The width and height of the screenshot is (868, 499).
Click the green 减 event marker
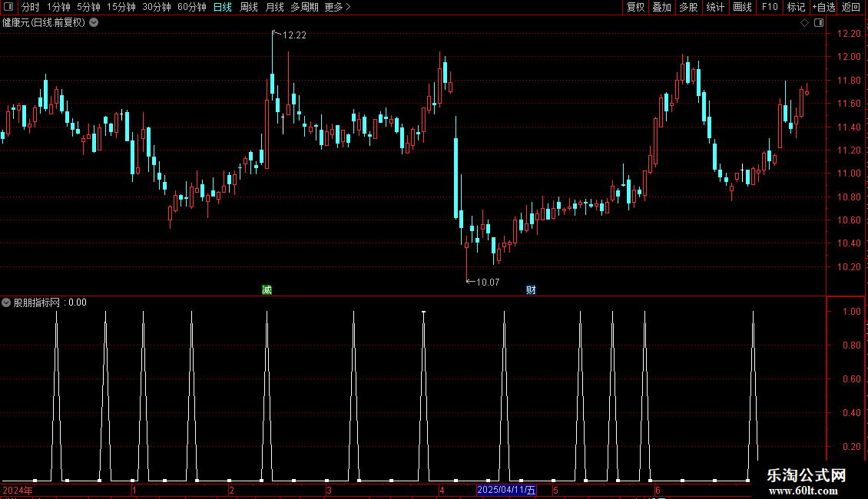267,290
